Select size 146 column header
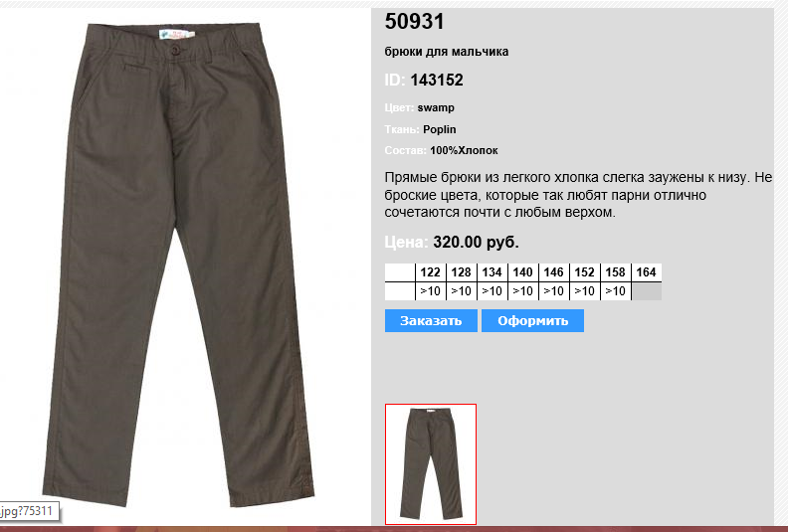The image size is (788, 532). coord(554,272)
